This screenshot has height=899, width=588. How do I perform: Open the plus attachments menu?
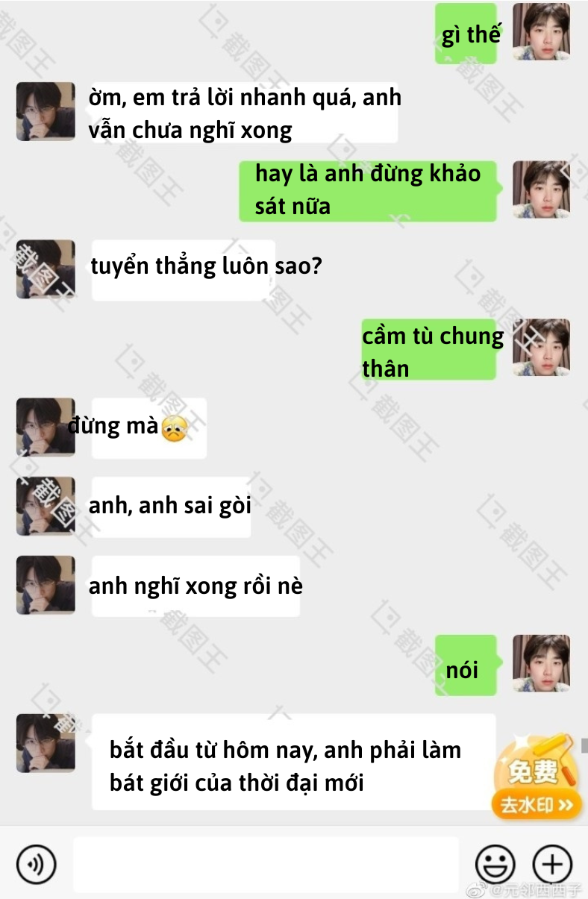[552, 865]
